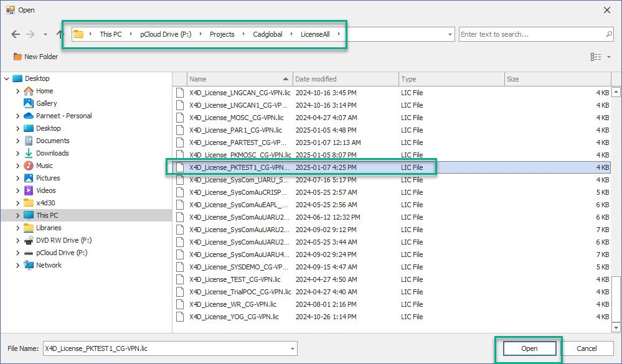Open the File Name dropdown list
Viewport: 622px width, 364px height.
click(293, 349)
